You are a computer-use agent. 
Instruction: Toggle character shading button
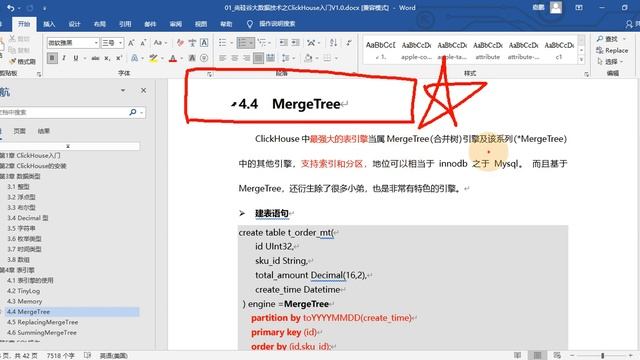coord(192,58)
